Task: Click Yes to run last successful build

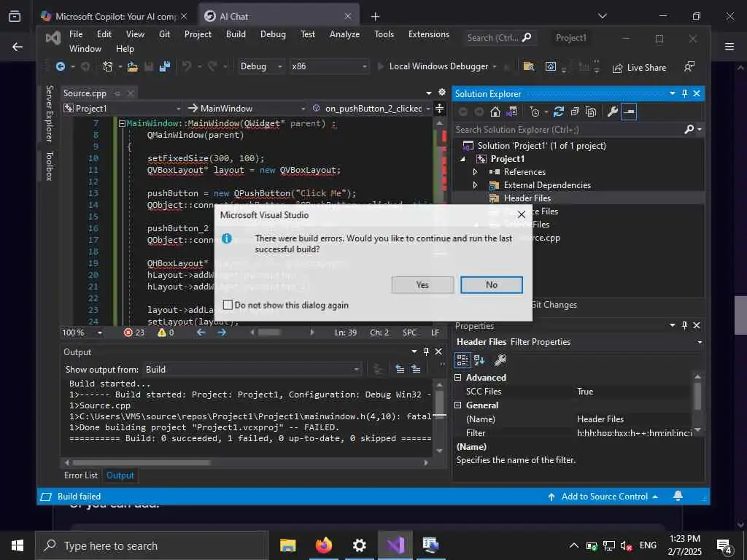Action: click(x=422, y=285)
